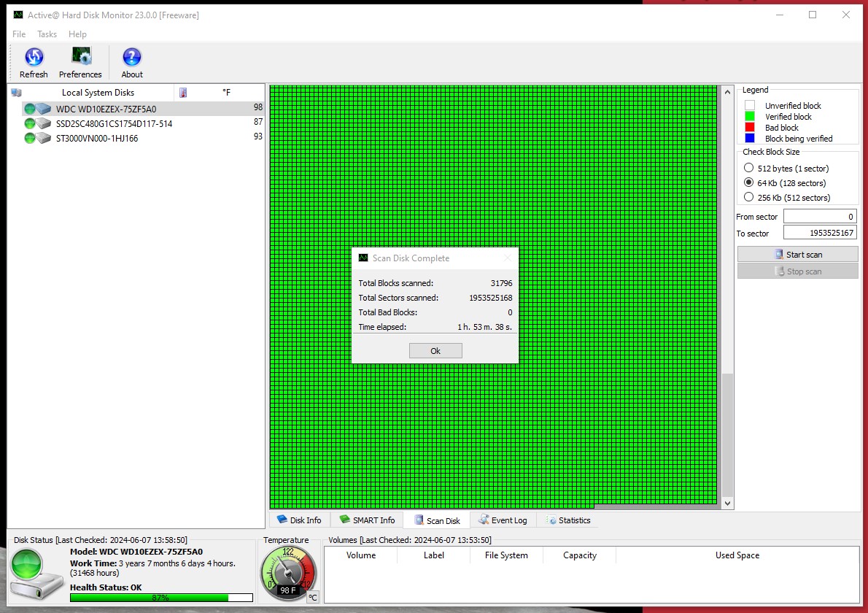Click the thermometer icon column header
Image resolution: width=868 pixels, height=613 pixels.
coord(183,93)
